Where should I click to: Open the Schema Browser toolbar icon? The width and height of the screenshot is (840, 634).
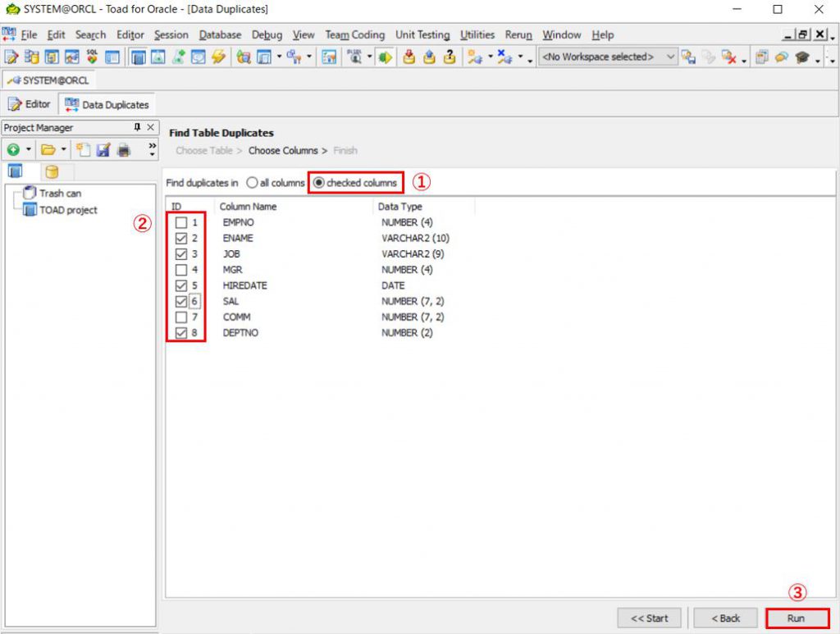coord(31,57)
